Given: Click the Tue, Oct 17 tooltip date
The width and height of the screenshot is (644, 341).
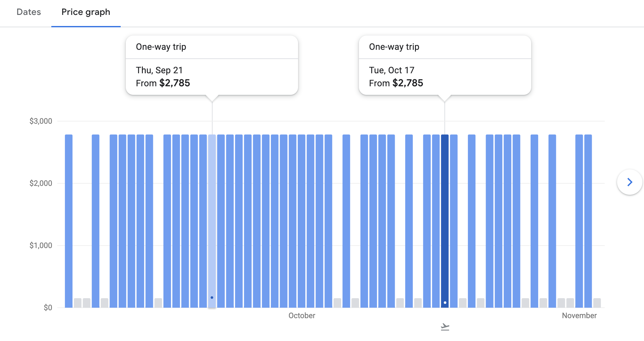Looking at the screenshot, I should [392, 70].
